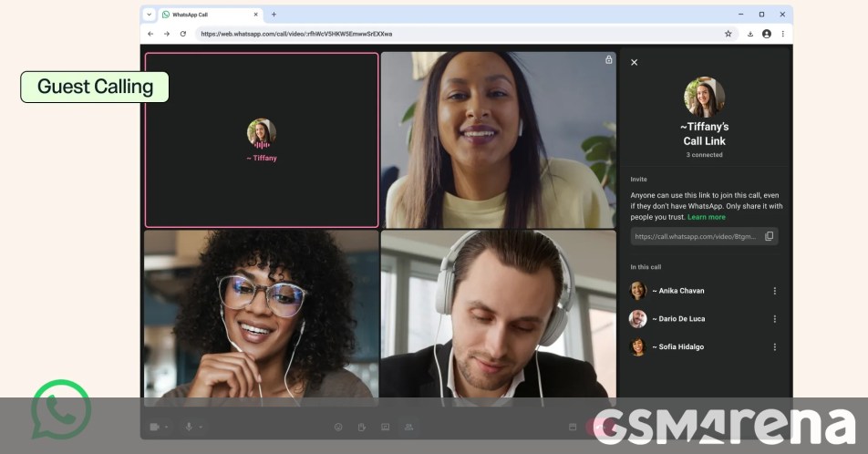Click the Sofia Hidalgo name
The height and width of the screenshot is (454, 868).
click(x=678, y=347)
